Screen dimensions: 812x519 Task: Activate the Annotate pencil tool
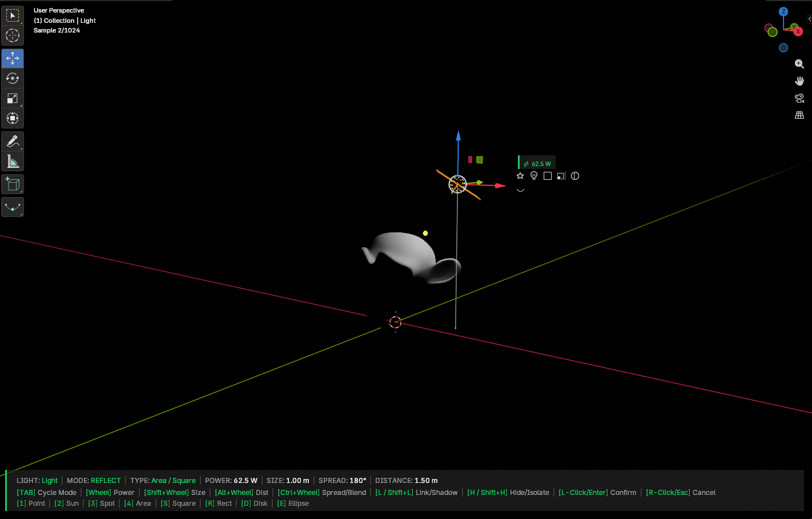(x=13, y=141)
